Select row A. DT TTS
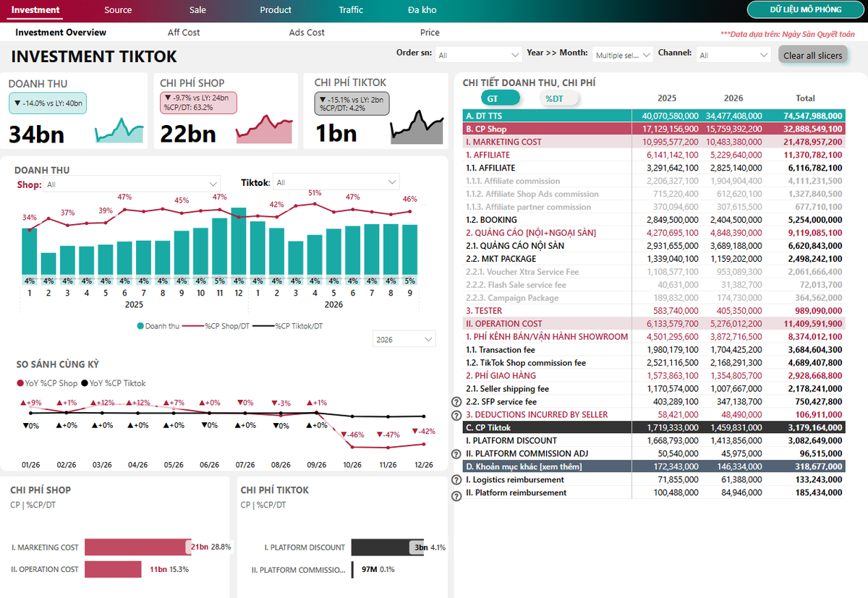The image size is (868, 598). point(653,116)
